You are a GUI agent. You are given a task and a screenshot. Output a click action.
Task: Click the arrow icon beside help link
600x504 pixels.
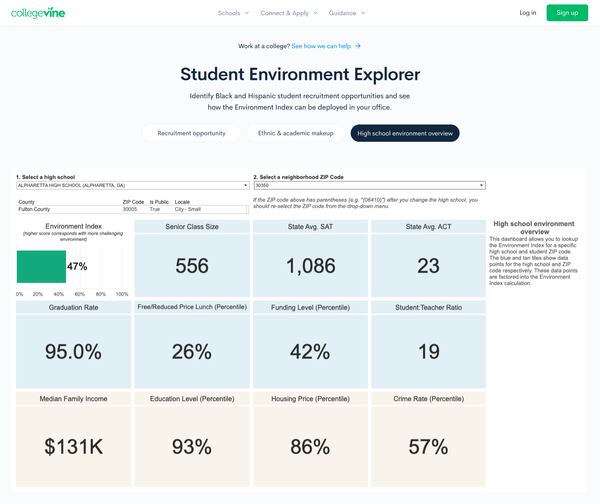(358, 46)
